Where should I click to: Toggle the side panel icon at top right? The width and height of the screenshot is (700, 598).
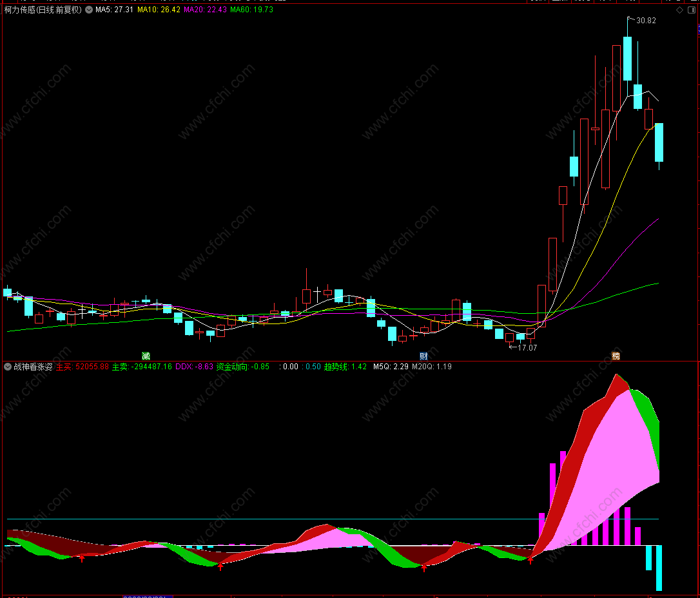[x=692, y=10]
